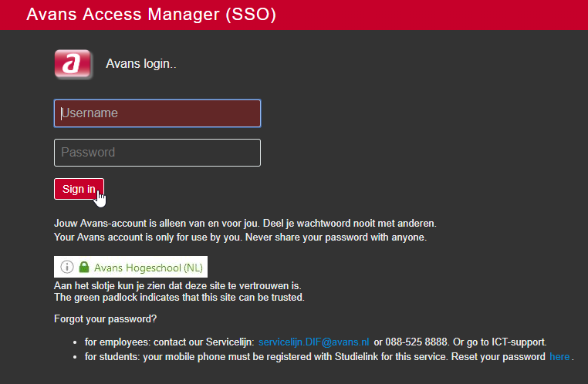Click the Dutch sentence 'Jouw Avans-account is alleen van en voor jou'
The height and width of the screenshot is (384, 588).
click(x=157, y=224)
